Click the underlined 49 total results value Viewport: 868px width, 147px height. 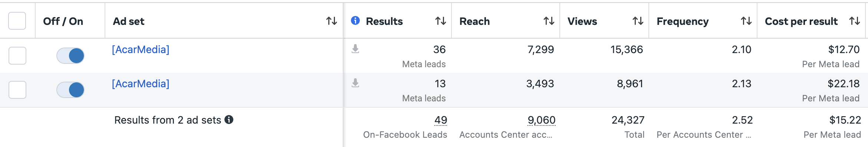click(x=441, y=120)
